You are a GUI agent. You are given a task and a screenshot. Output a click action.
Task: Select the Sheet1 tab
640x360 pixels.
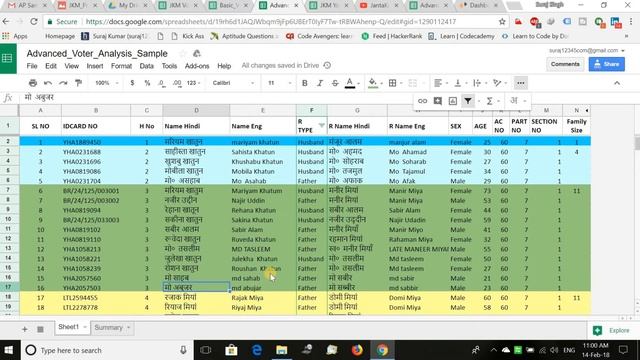point(72,327)
